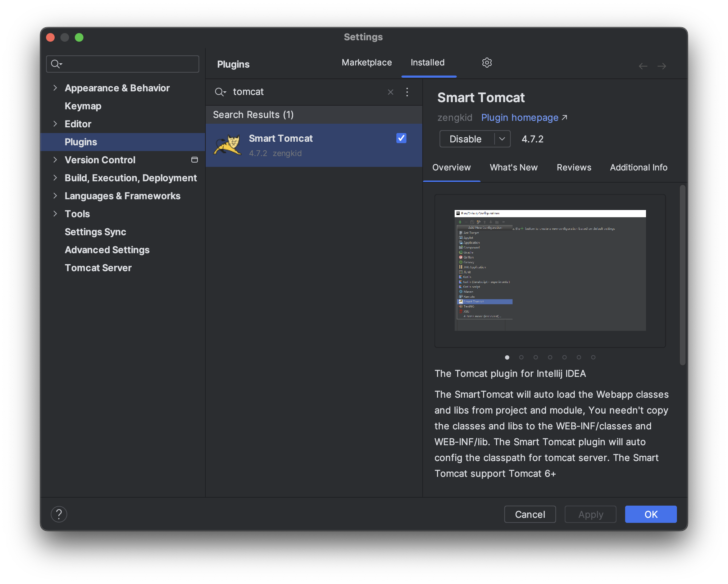
Task: Switch to the Marketplace tab
Action: coord(367,63)
